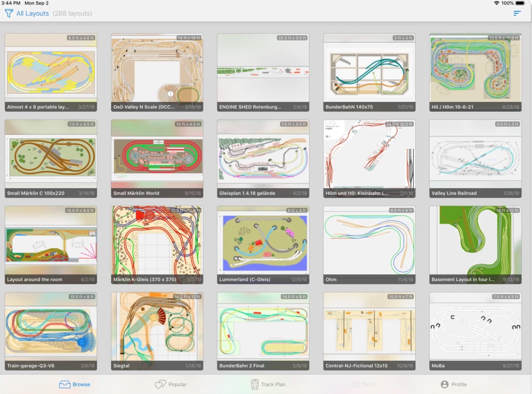Image resolution: width=532 pixels, height=394 pixels.
Task: Tap the Profile person icon
Action: (444, 384)
